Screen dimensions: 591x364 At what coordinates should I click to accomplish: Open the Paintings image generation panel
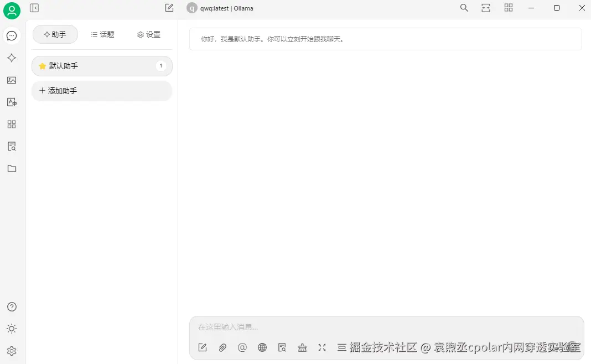tap(12, 80)
